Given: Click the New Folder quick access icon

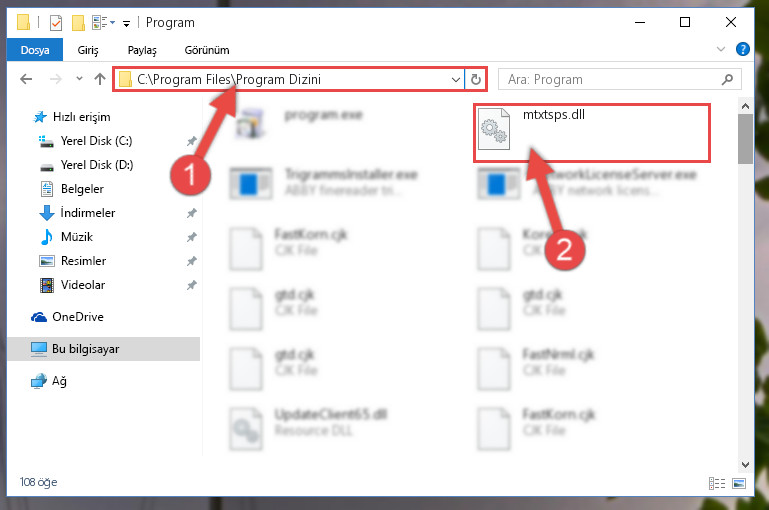Looking at the screenshot, I should coord(78,23).
